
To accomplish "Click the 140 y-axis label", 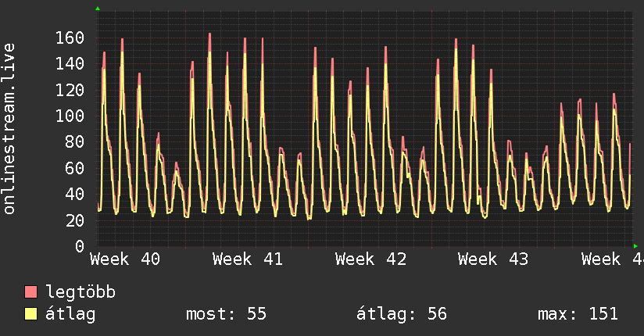I will (70, 64).
